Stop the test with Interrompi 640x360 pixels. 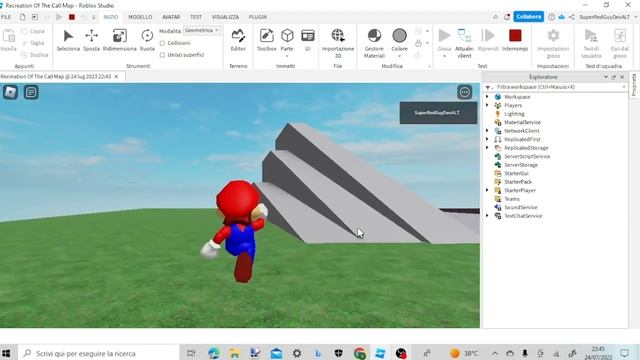pyautogui.click(x=515, y=40)
